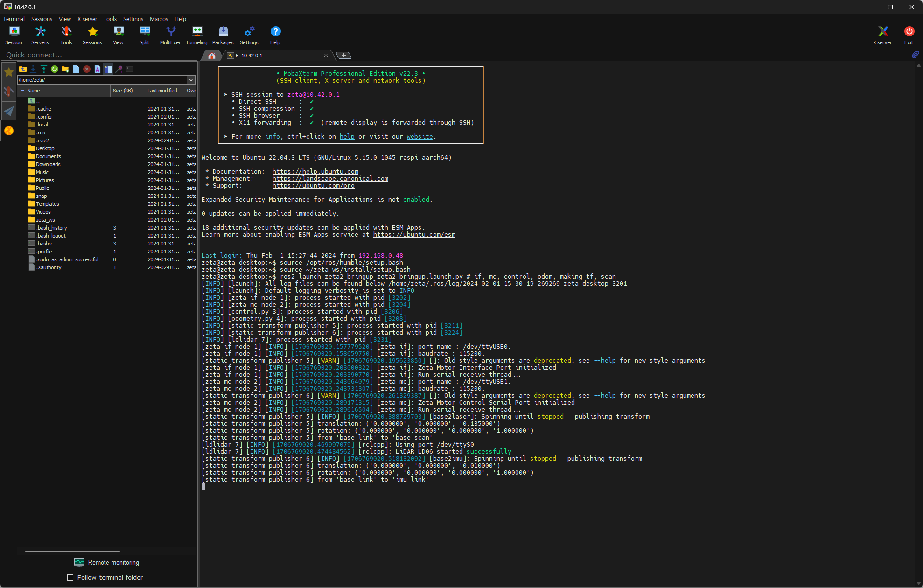The height and width of the screenshot is (588, 923).
Task: Toggle the SFTP panel layout view icon
Action: pyautogui.click(x=108, y=69)
